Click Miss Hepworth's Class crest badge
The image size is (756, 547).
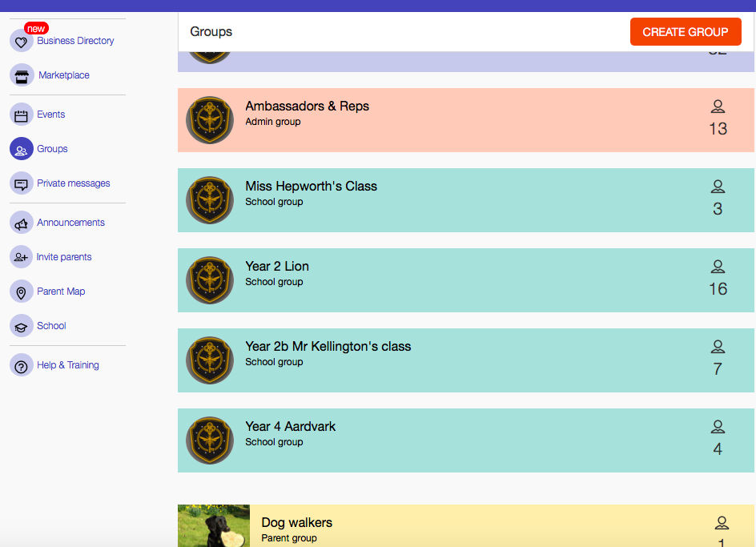[x=210, y=200]
